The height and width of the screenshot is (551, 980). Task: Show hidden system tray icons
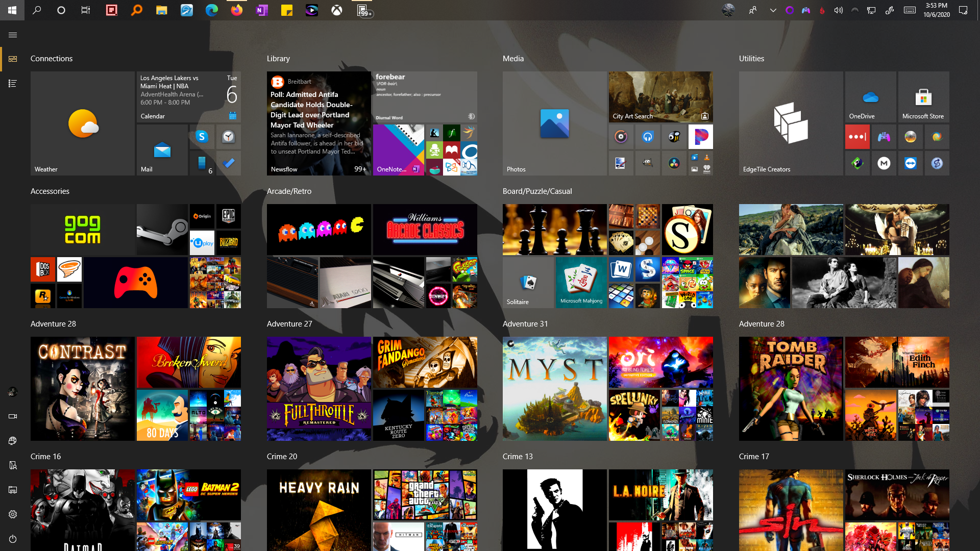773,10
